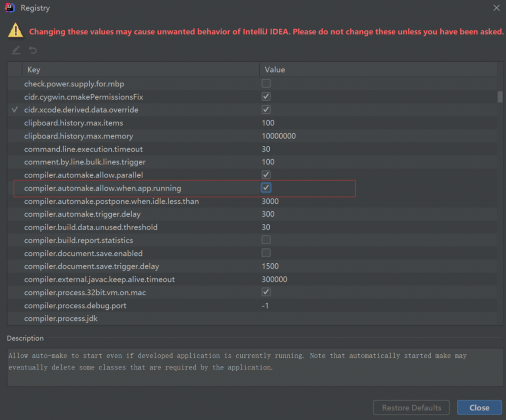Viewport: 506px width, 420px height.
Task: Click the yellow warning triangle icon
Action: (16, 30)
